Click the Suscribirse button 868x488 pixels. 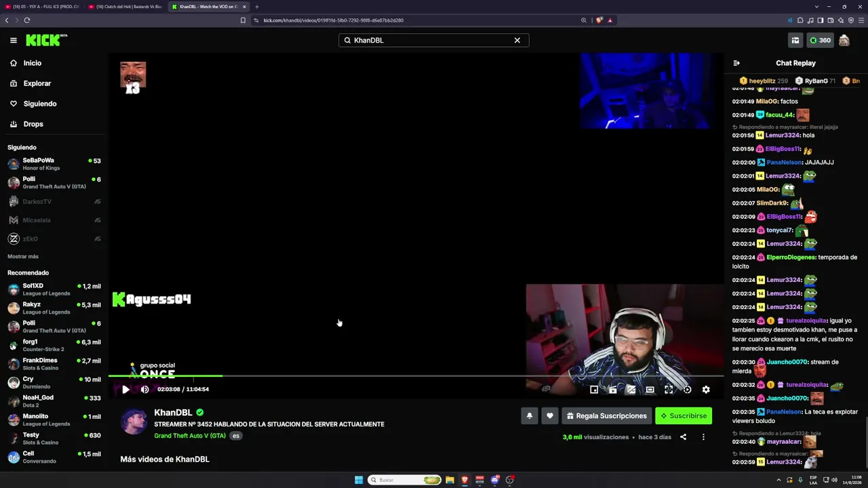tap(684, 415)
